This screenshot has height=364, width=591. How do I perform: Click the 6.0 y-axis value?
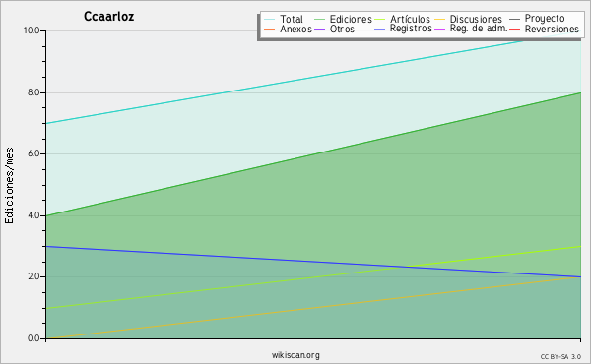[x=33, y=153]
